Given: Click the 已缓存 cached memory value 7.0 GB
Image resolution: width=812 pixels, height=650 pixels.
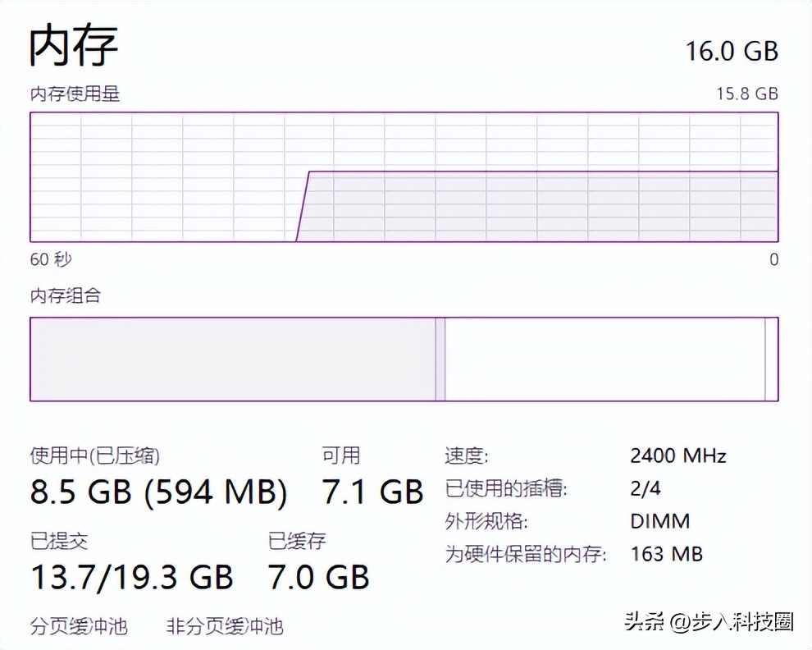Looking at the screenshot, I should click(318, 576).
